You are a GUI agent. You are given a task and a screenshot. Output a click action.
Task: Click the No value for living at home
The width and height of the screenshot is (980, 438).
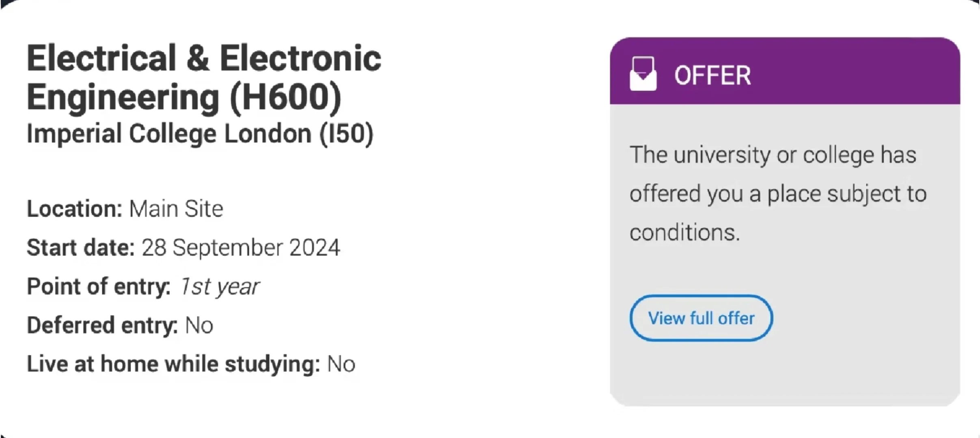[341, 364]
